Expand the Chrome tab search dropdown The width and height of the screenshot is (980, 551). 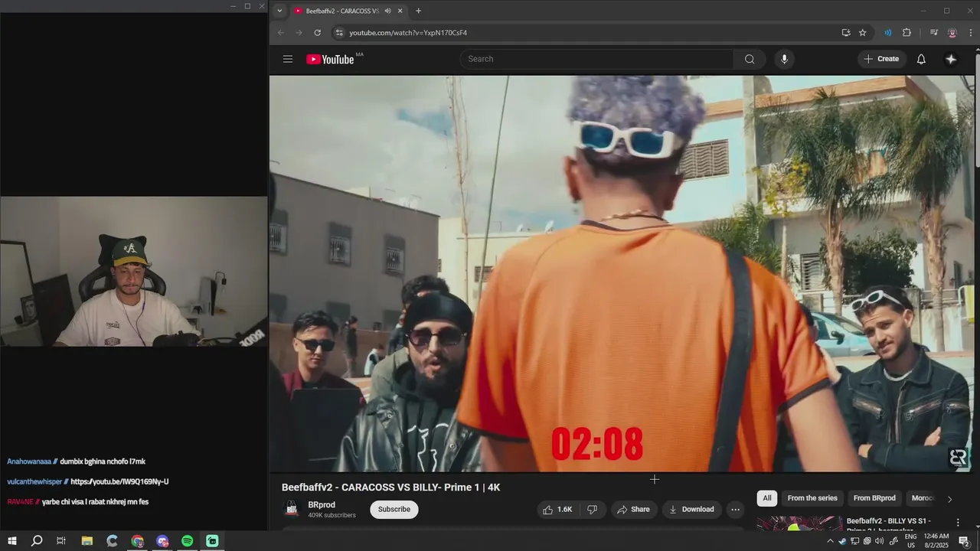coord(279,11)
